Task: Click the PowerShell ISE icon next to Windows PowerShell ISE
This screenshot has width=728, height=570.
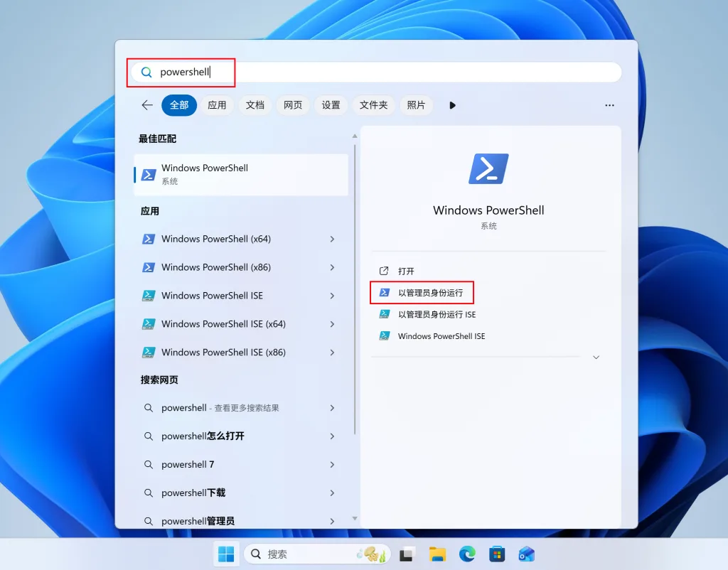Action: tap(382, 336)
